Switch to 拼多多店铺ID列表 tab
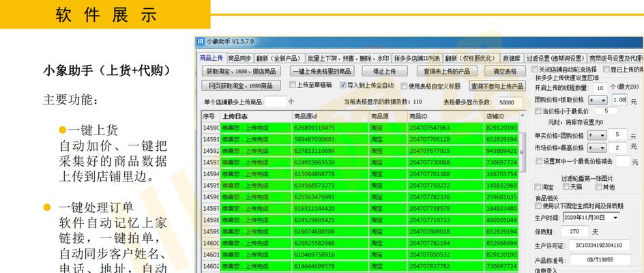This screenshot has width=644, height=273. 418,59
